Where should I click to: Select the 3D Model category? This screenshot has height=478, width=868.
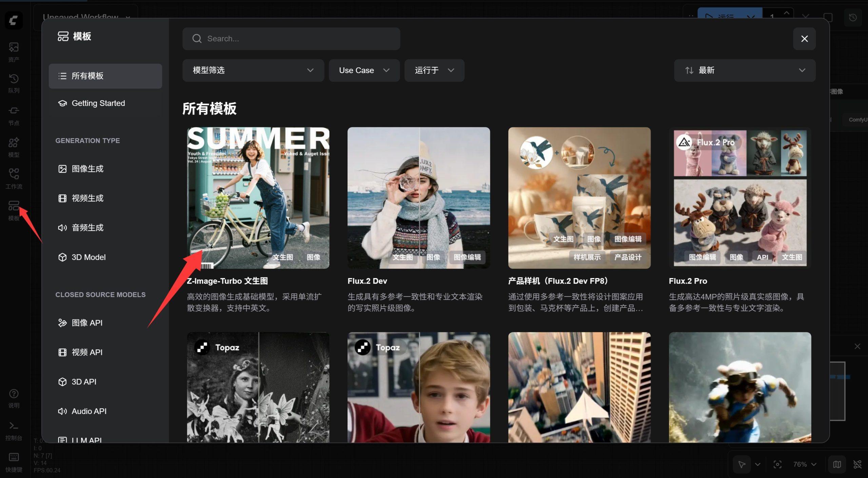coord(88,257)
